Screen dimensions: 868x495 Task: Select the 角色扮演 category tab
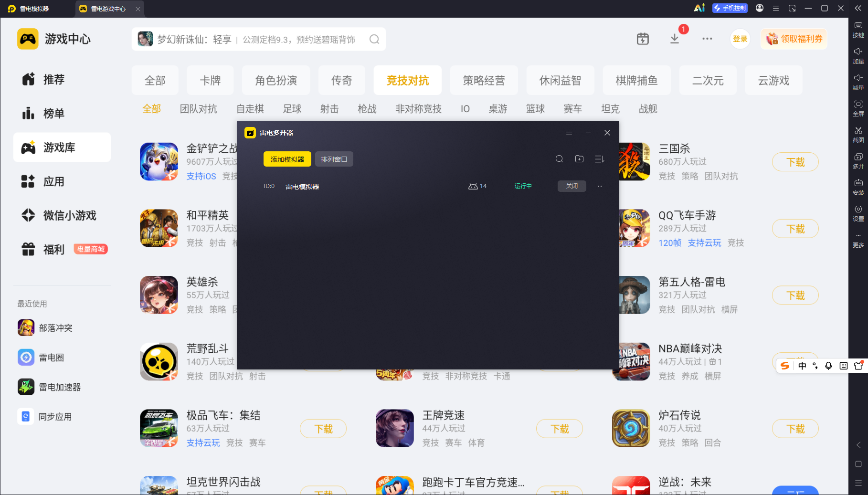tap(276, 80)
